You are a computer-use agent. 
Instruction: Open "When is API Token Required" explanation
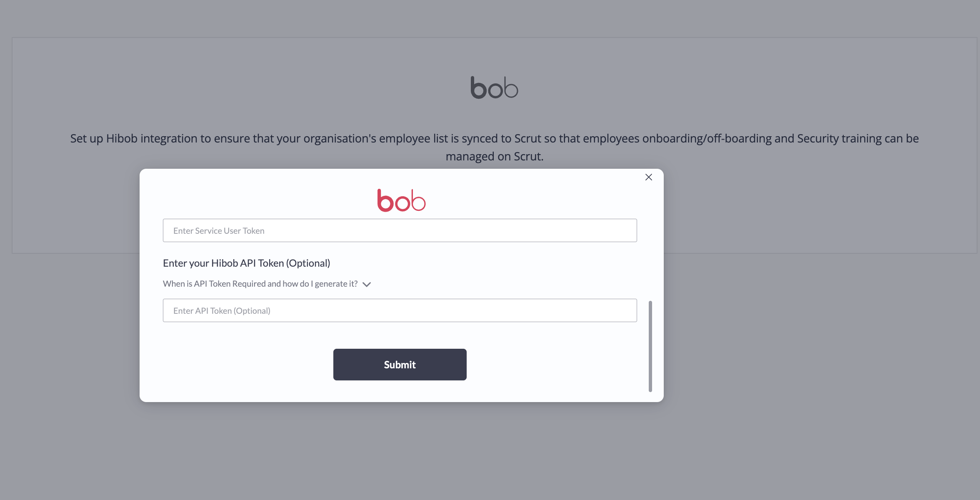[260, 284]
